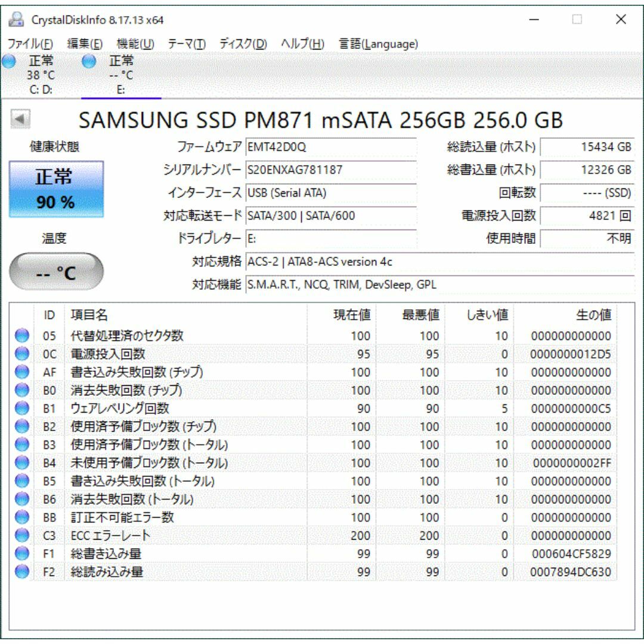
Task: Open the 編集(E) menu
Action: click(85, 44)
